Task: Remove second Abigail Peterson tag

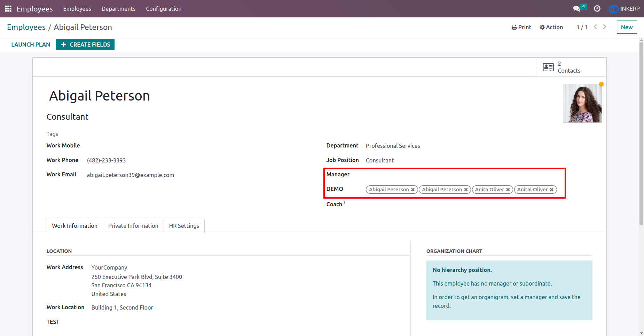Action: [466, 190]
